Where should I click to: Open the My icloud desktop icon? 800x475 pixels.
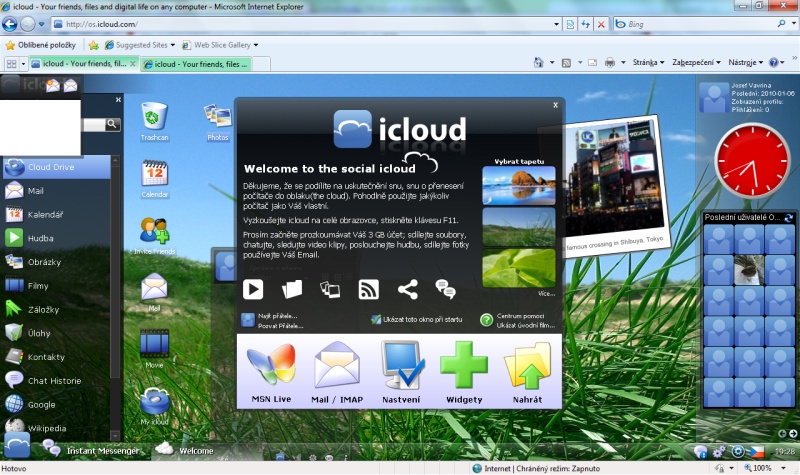(x=155, y=406)
